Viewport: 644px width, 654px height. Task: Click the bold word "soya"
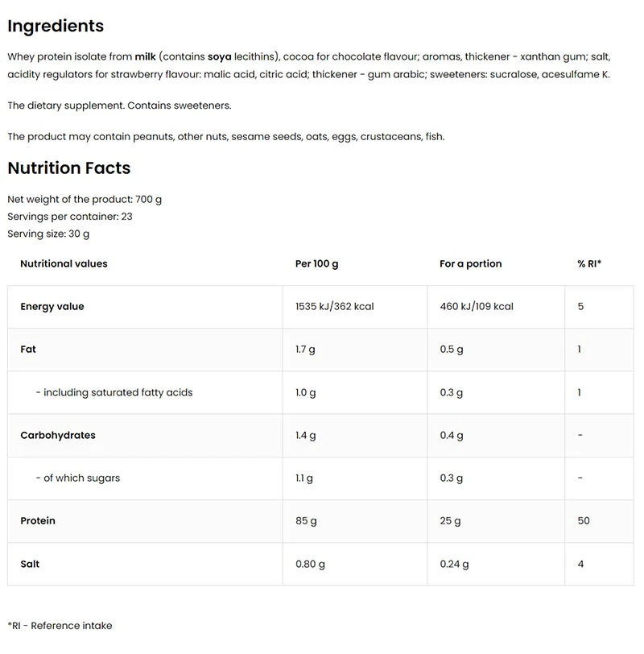[219, 56]
